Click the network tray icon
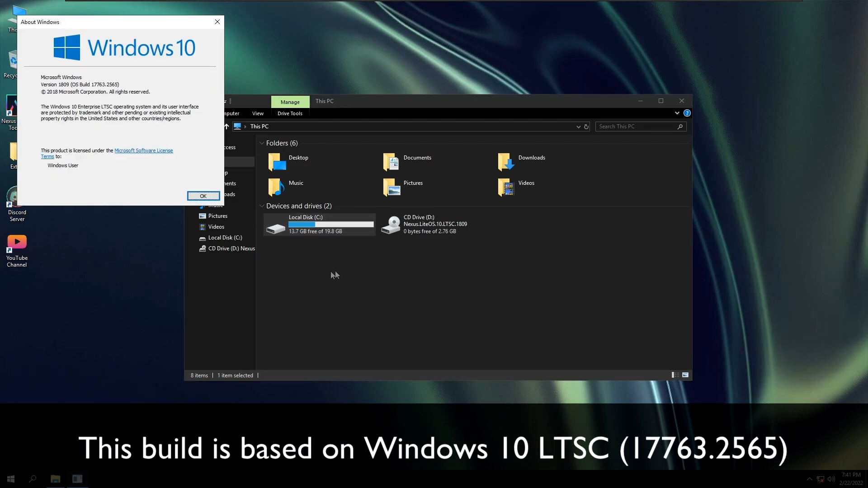Image resolution: width=868 pixels, height=488 pixels. pyautogui.click(x=820, y=479)
